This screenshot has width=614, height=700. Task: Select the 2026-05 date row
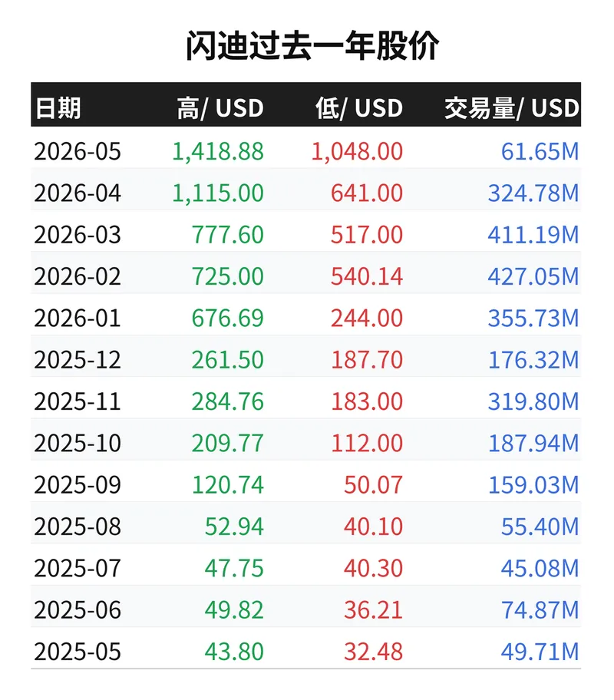(306, 151)
